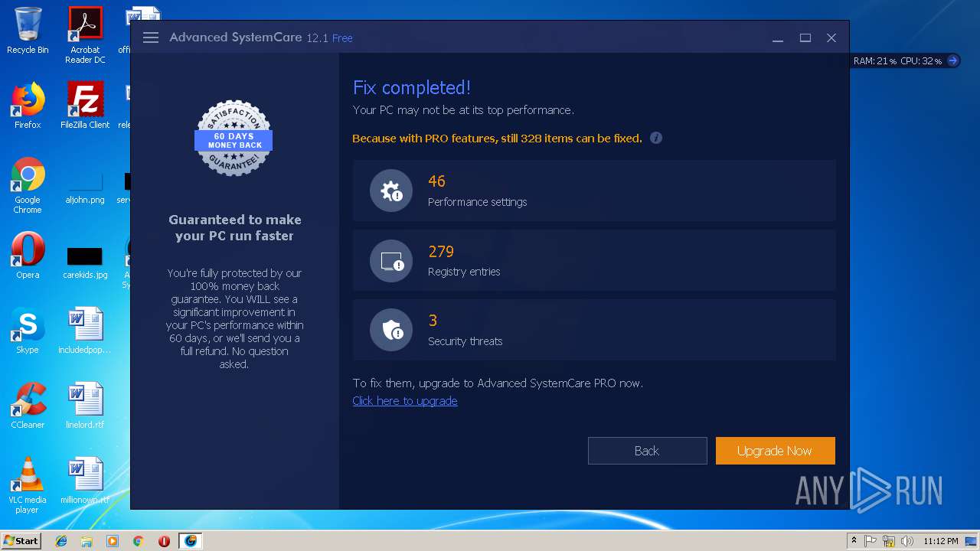Click the info icon beside 328 items
The image size is (980, 551).
pyautogui.click(x=656, y=138)
